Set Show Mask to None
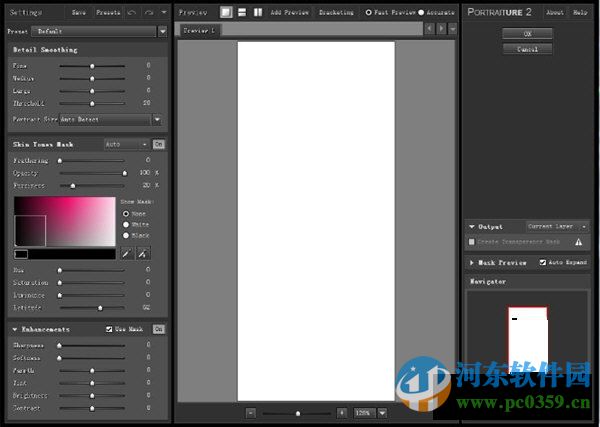Screen dimensions: 600x427 click(x=126, y=214)
